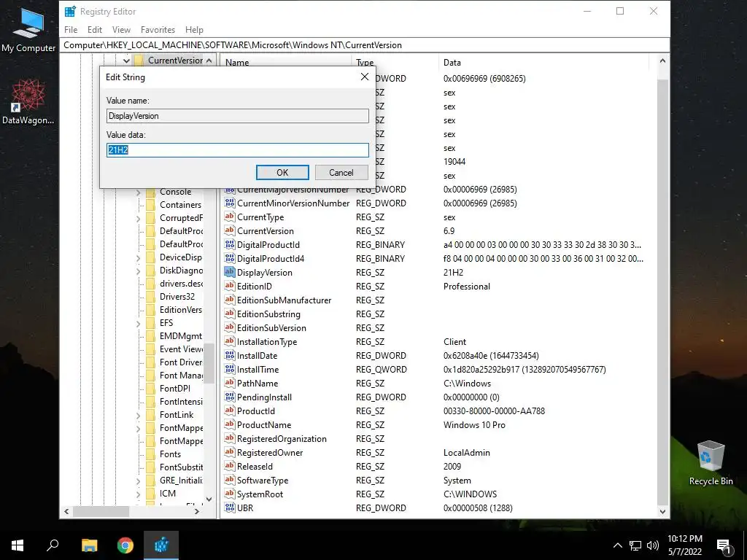The image size is (747, 560).
Task: Expand the FontLink tree node
Action: click(x=138, y=415)
